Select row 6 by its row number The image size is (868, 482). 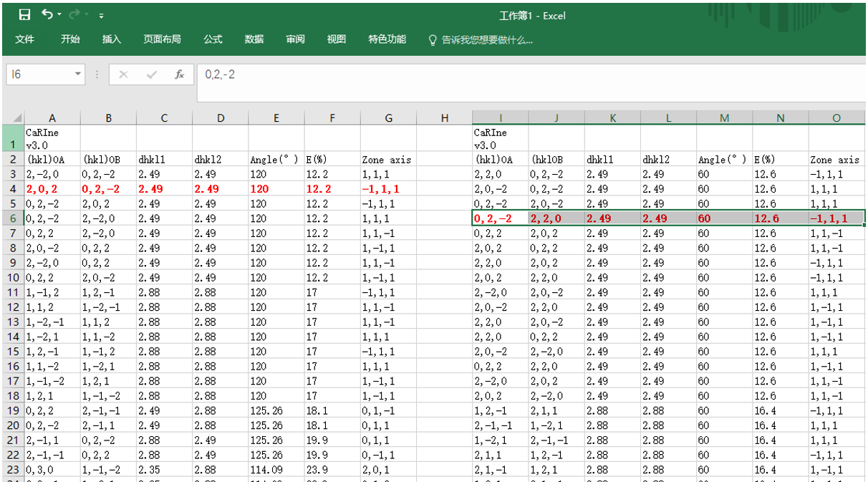click(x=13, y=218)
